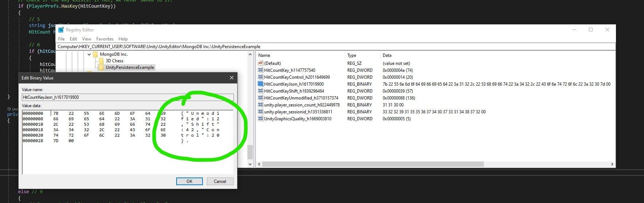
Task: Select the HitCountKeyJson binary value icon
Action: pyautogui.click(x=260, y=84)
